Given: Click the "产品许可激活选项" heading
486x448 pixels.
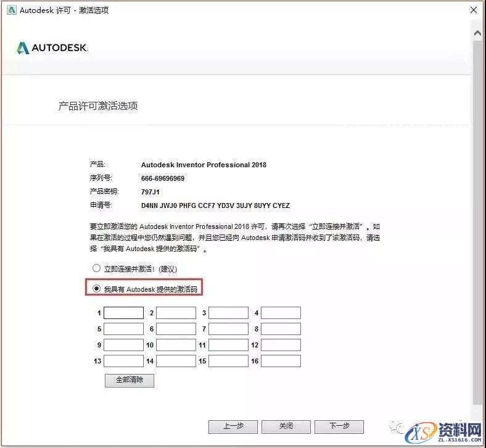Looking at the screenshot, I should tap(98, 106).
